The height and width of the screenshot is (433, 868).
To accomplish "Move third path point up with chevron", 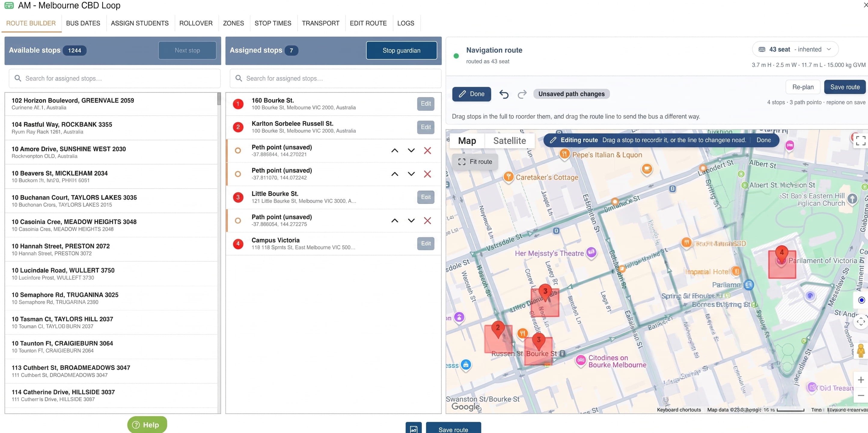I will (x=395, y=220).
